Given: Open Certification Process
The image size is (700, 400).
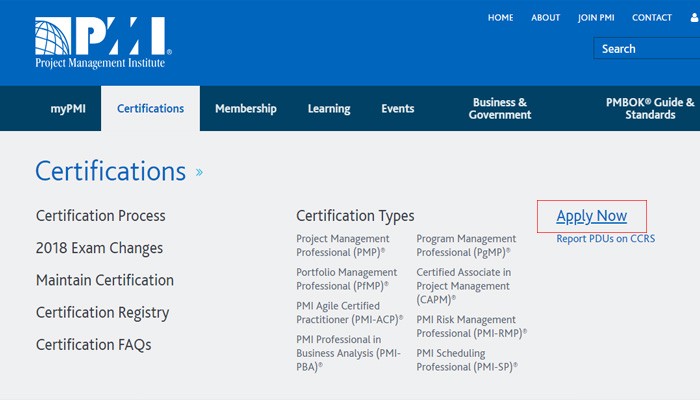Looking at the screenshot, I should [100, 216].
